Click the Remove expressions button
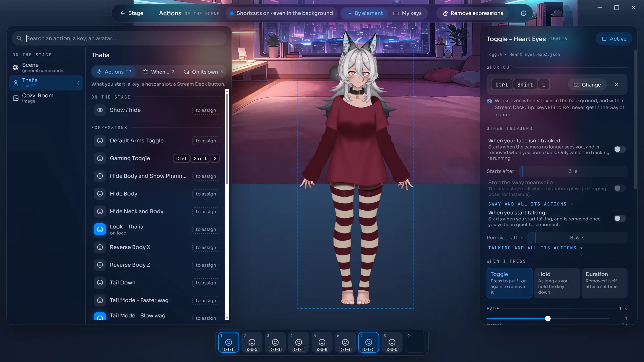Screen dimensions: 644x362 [473, 13]
